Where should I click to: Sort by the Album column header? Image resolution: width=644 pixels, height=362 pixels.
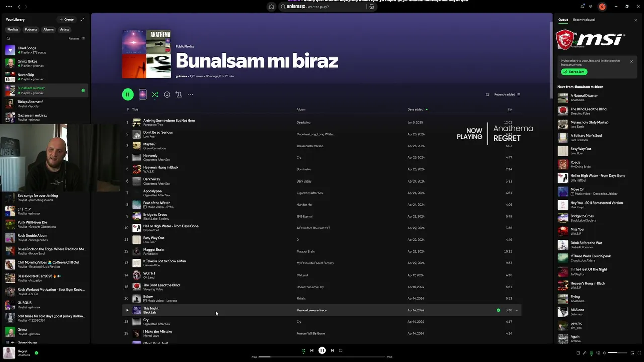(301, 109)
